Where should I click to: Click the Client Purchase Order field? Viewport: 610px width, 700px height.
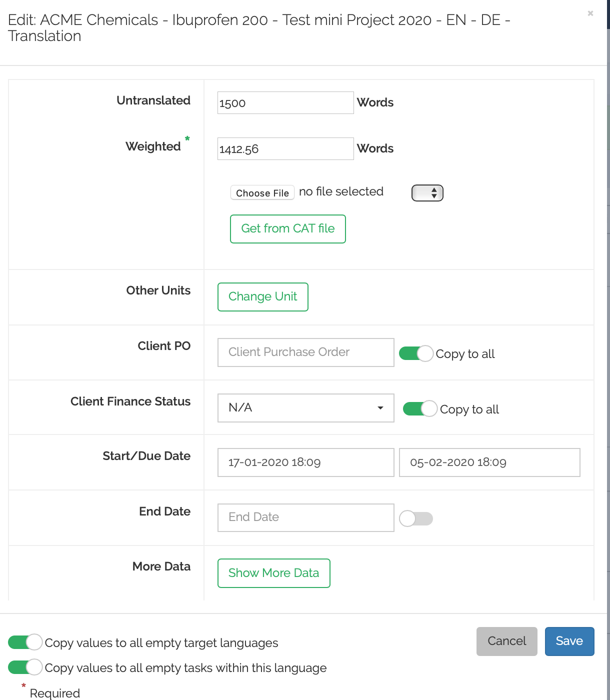point(306,352)
